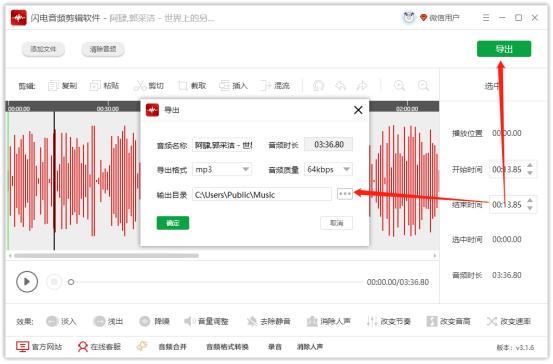This screenshot has height=364, width=553.
Task: Click the 复制 copy tool
Action: click(62, 86)
